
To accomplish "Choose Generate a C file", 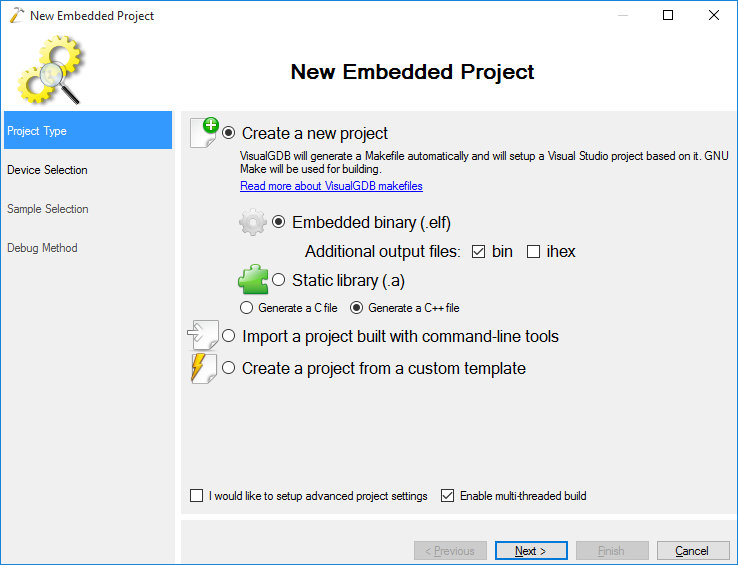I will 246,308.
